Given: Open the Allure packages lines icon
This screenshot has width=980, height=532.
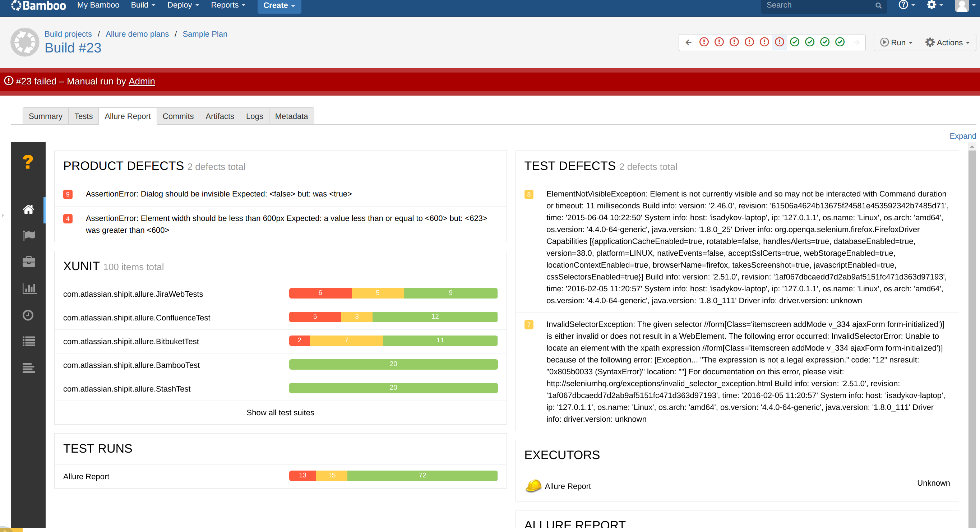Looking at the screenshot, I should pyautogui.click(x=29, y=368).
